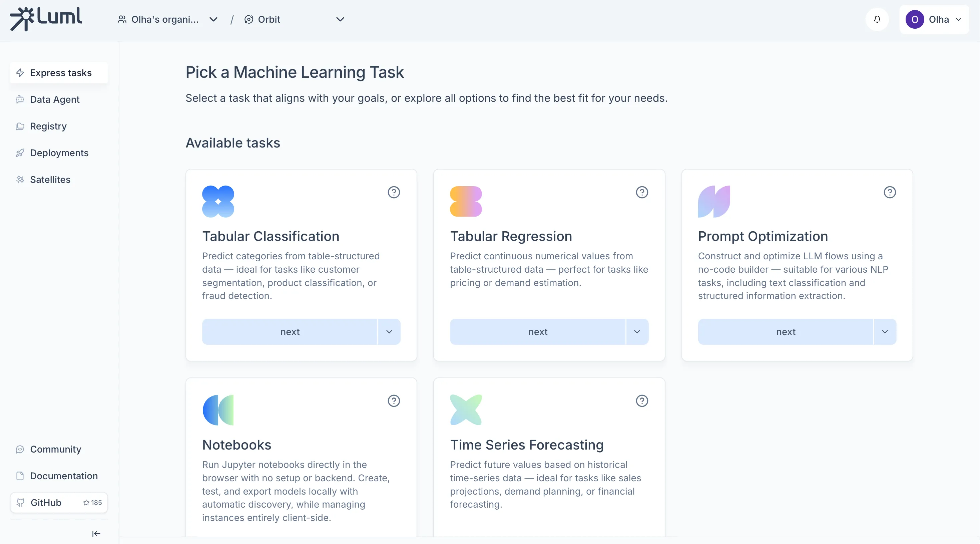Show help for Tabular Regression
The height and width of the screenshot is (544, 980).
click(x=642, y=192)
